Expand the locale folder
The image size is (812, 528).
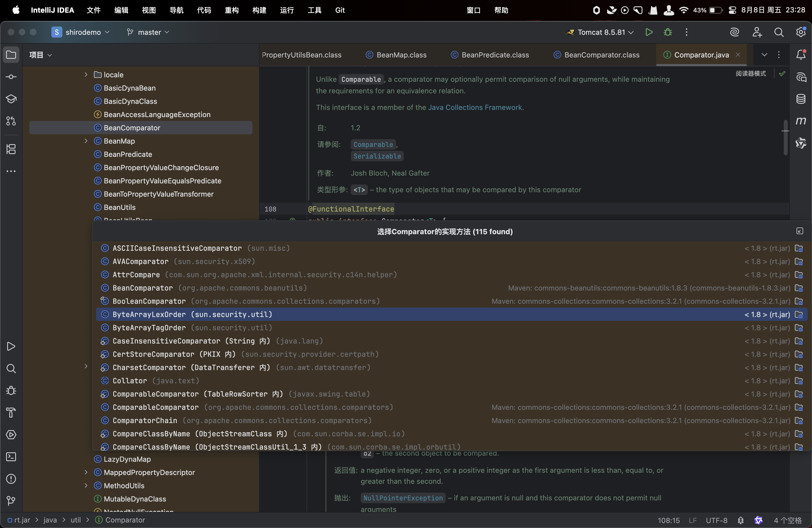(x=86, y=74)
